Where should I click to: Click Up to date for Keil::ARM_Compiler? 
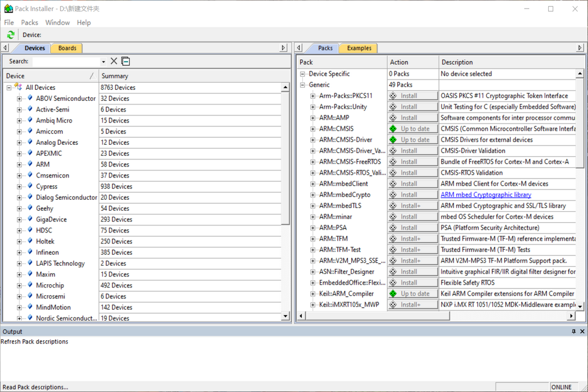tap(413, 294)
